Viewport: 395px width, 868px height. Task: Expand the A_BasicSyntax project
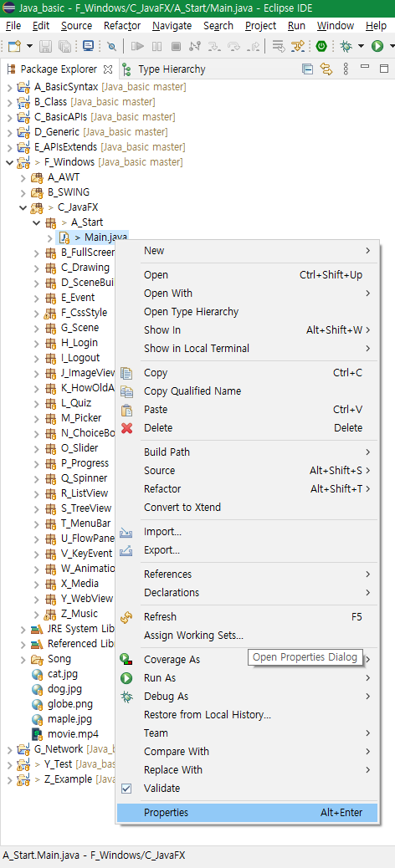(x=8, y=87)
